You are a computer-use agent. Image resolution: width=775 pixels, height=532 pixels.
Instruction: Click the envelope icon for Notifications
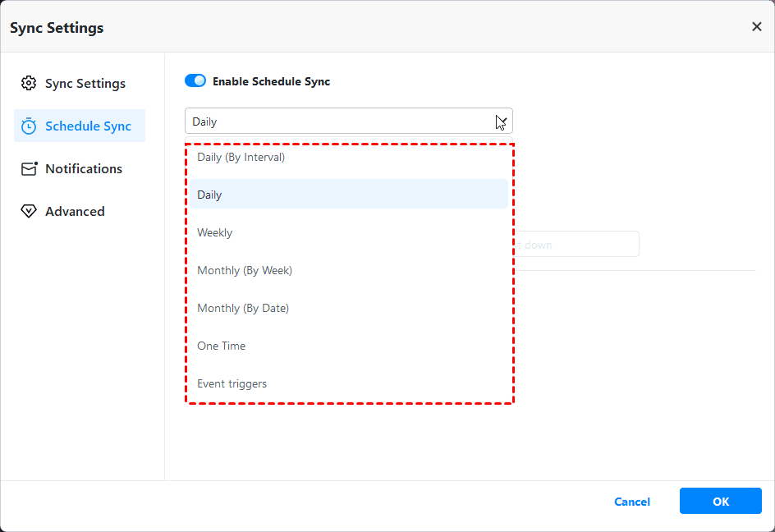tap(29, 169)
